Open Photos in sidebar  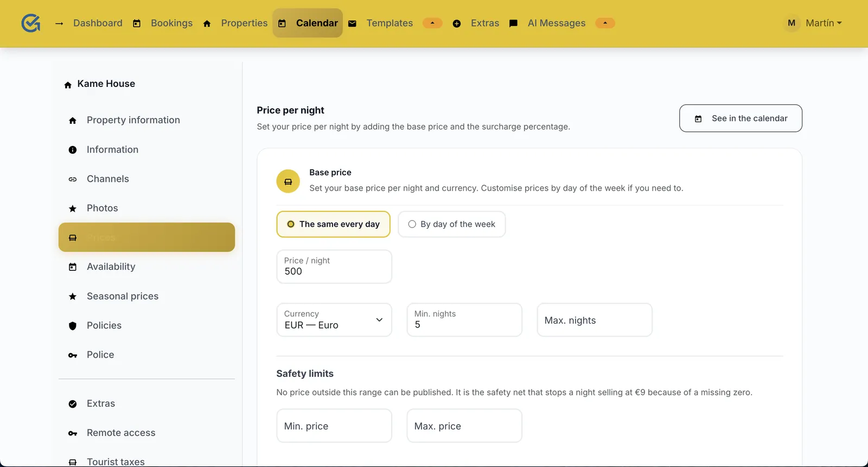pos(146,208)
